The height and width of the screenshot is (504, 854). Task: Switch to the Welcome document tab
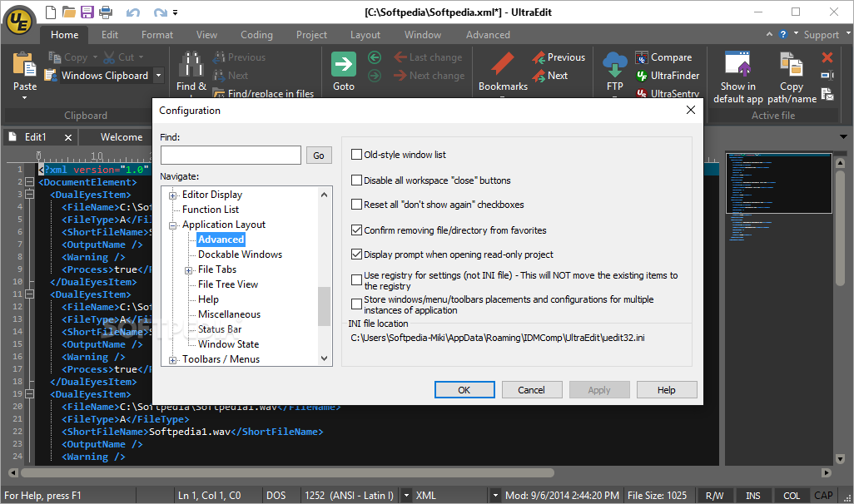click(x=122, y=137)
